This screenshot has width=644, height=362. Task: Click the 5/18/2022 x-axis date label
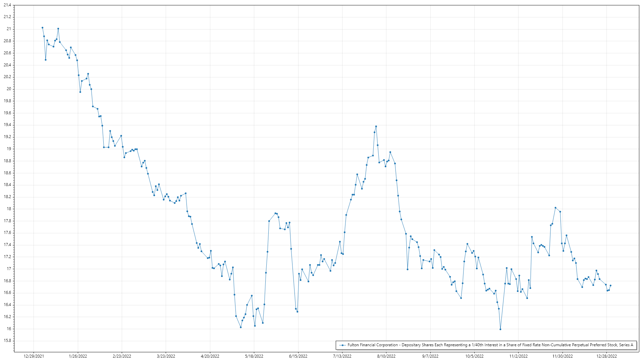click(x=254, y=356)
